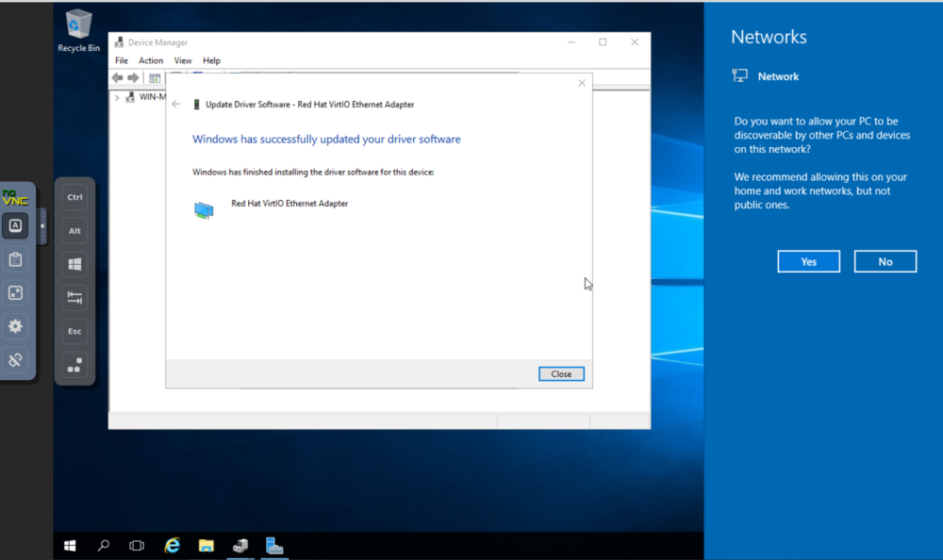Collapse the noVNC control bar handle

point(42,226)
